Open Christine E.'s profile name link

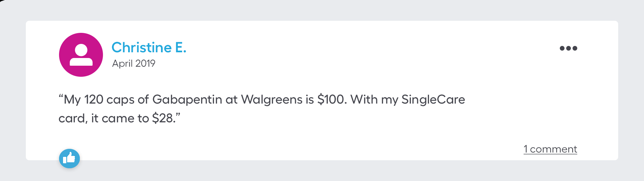click(149, 48)
